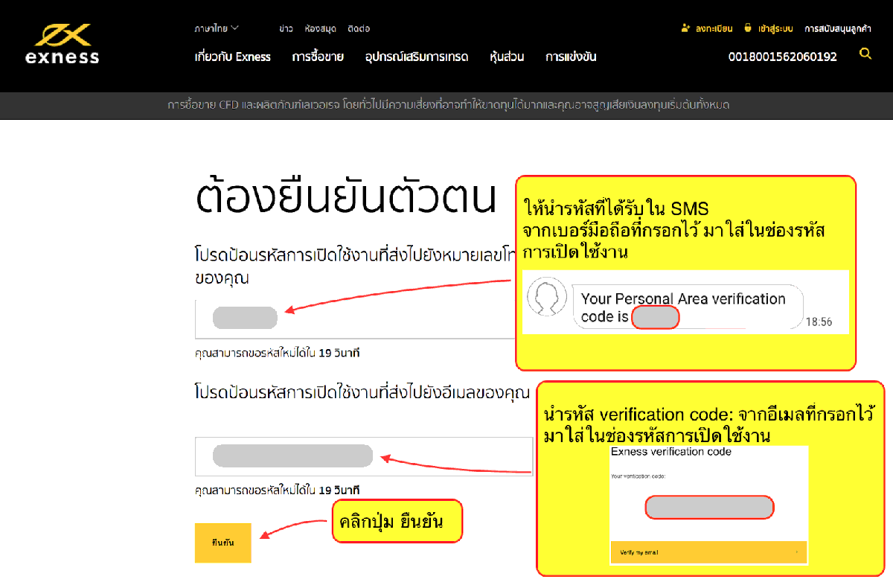Click the ลงทะเบียน link
Screen dimensions: 893x588
pos(714,29)
